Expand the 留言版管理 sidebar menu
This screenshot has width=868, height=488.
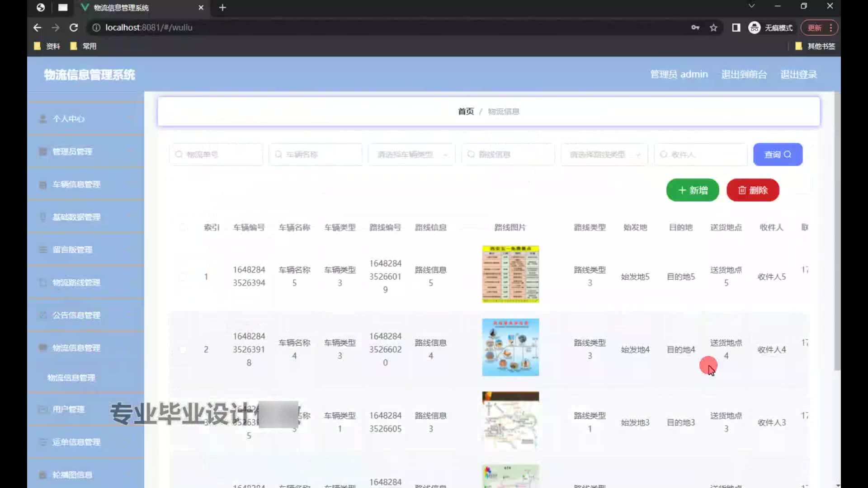click(86, 249)
